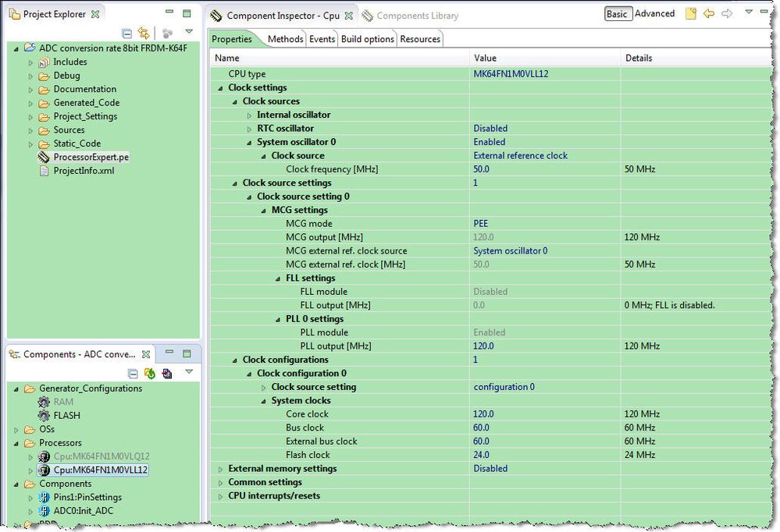Go back with the yellow left arrow

(x=708, y=14)
